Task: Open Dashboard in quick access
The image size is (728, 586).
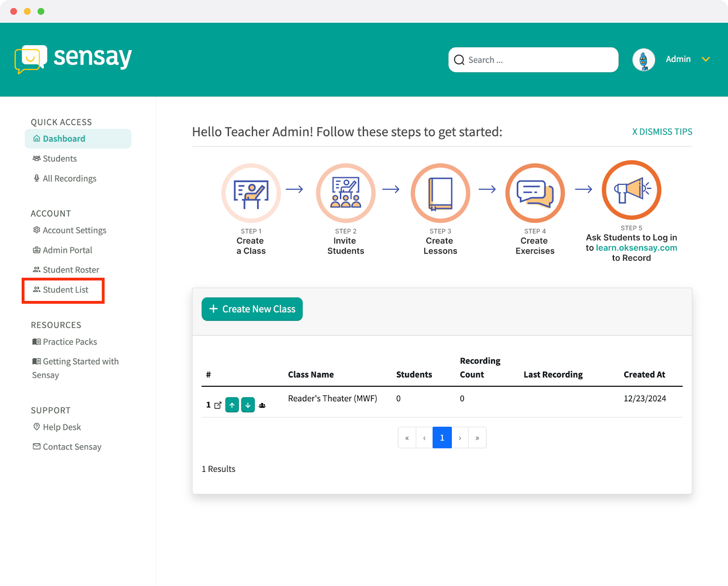Action: click(78, 139)
